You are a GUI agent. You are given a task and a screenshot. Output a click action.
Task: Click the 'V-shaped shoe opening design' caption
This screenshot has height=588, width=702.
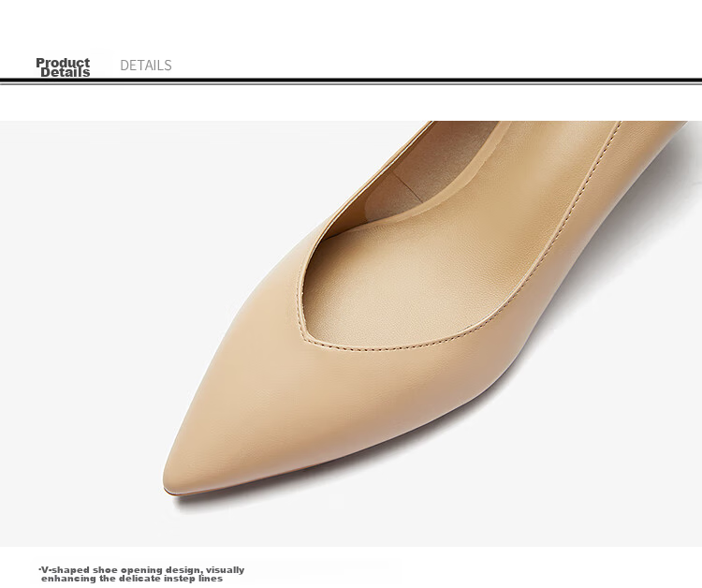141,574
